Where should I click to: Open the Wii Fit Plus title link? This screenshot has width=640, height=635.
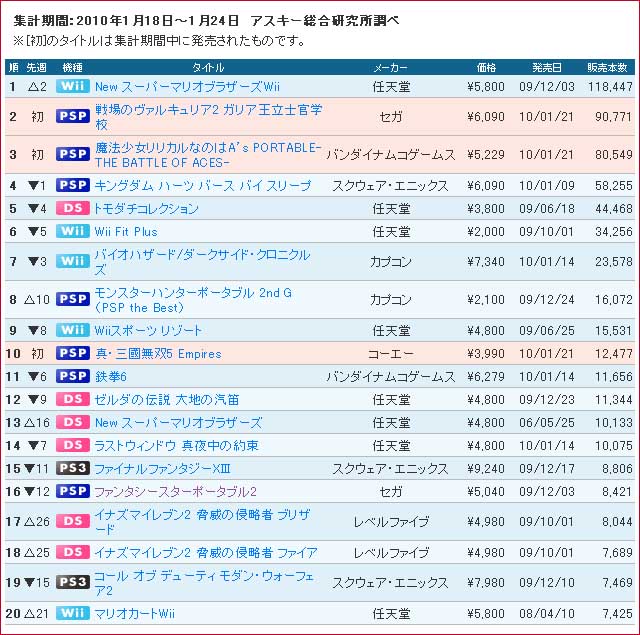click(126, 231)
